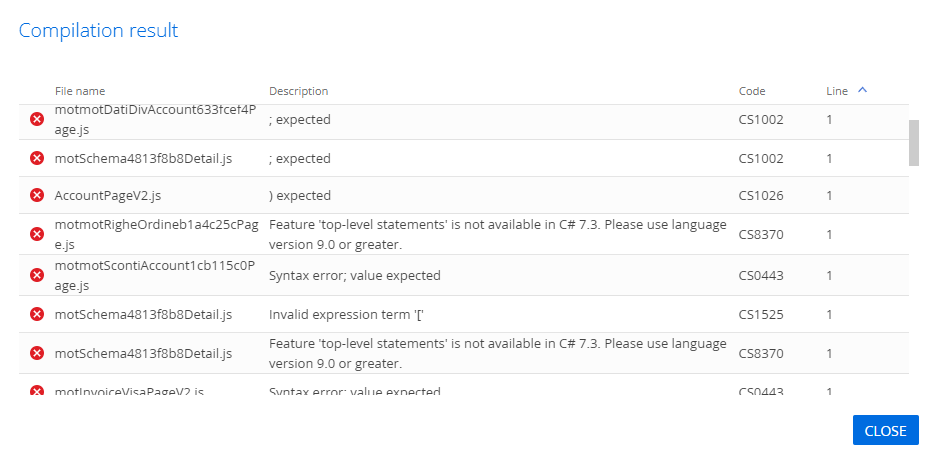Sort by the Code column header

pos(752,91)
